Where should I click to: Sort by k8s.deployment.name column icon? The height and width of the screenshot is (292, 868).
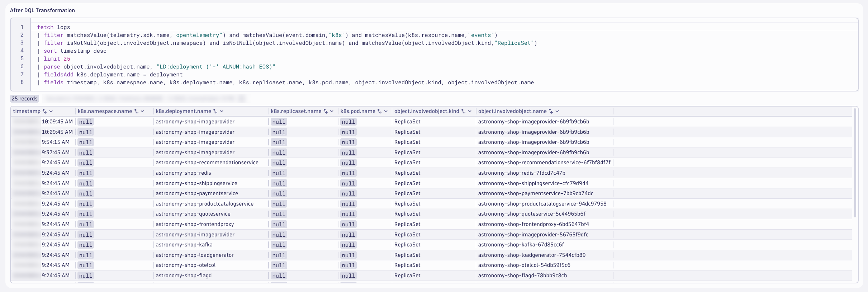(215, 111)
